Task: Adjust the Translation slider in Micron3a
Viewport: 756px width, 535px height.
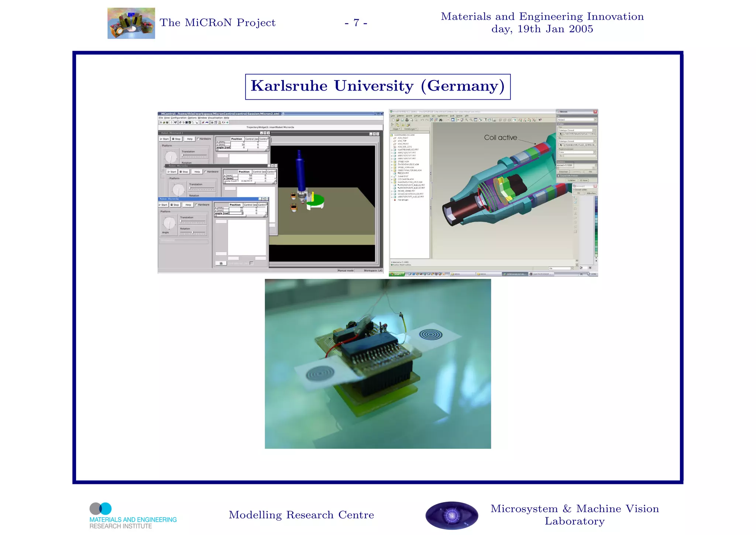Action: 193,221
